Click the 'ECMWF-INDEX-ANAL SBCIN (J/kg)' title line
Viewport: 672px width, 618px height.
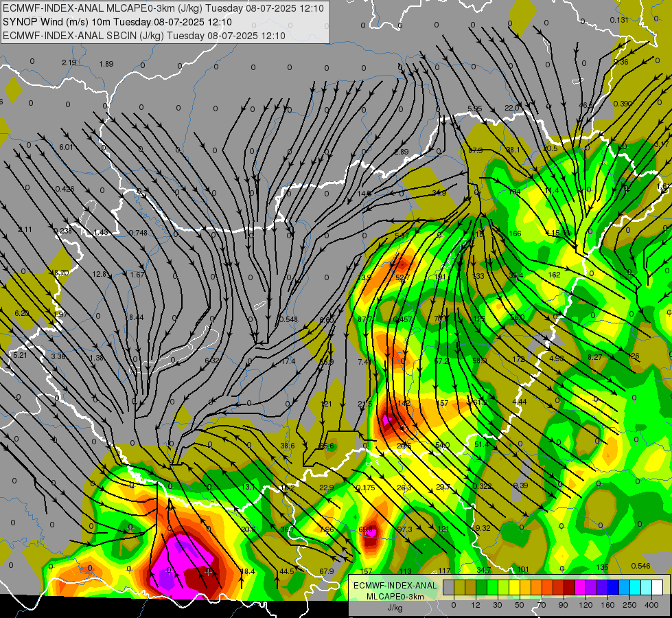coord(144,36)
